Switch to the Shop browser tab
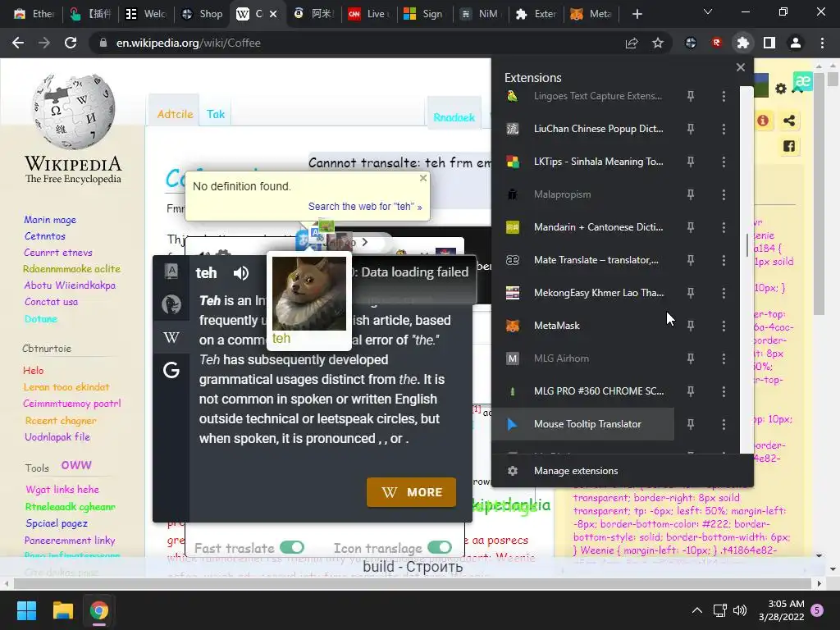Image resolution: width=840 pixels, height=630 pixels. (203, 14)
